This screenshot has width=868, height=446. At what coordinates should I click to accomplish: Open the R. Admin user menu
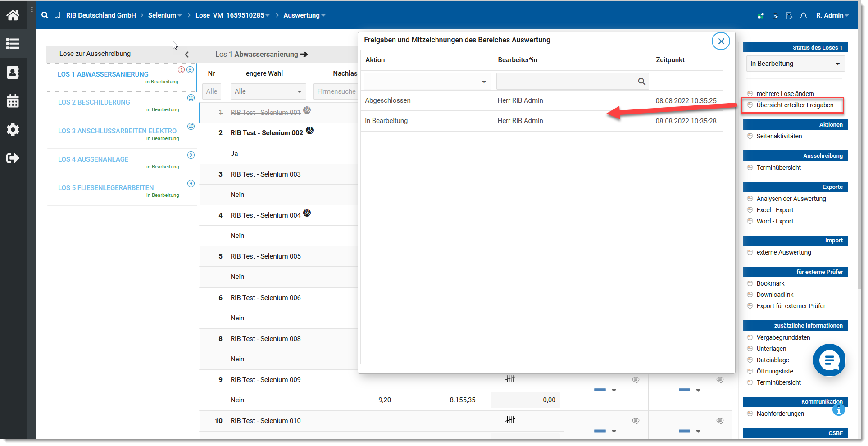click(x=832, y=15)
